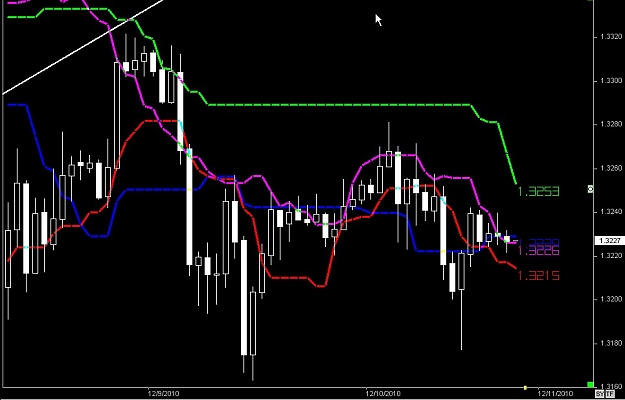Click the 1.3160 price axis value
Image resolution: width=625 pixels, height=400 pixels.
(611, 386)
